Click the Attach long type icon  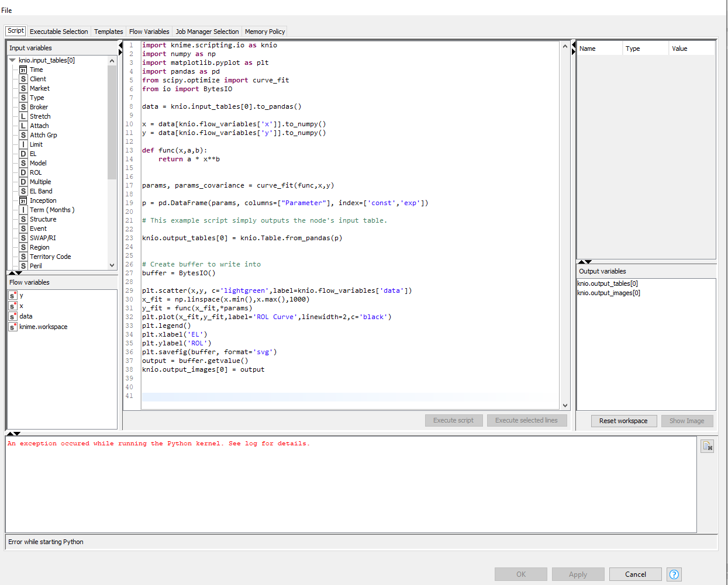23,126
